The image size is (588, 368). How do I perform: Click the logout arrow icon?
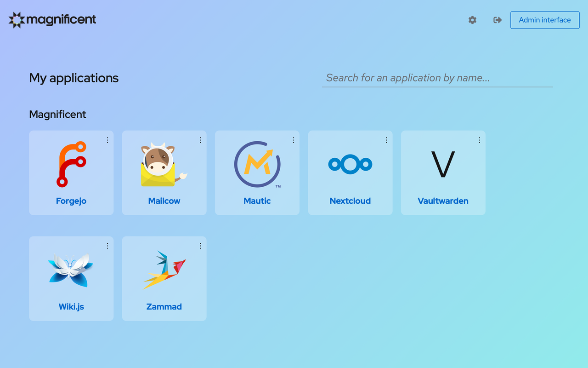[x=498, y=20]
